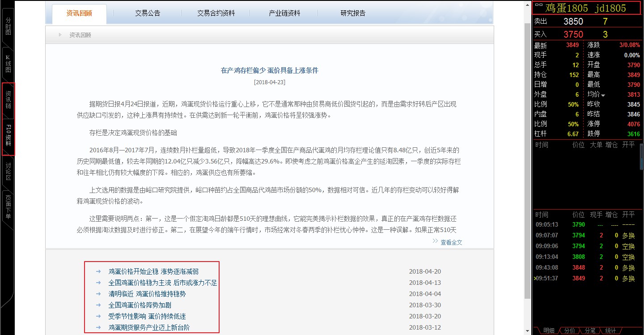
Task: Click the breadcrumb triangle icon before 资讯回顾
Action: coord(60,35)
